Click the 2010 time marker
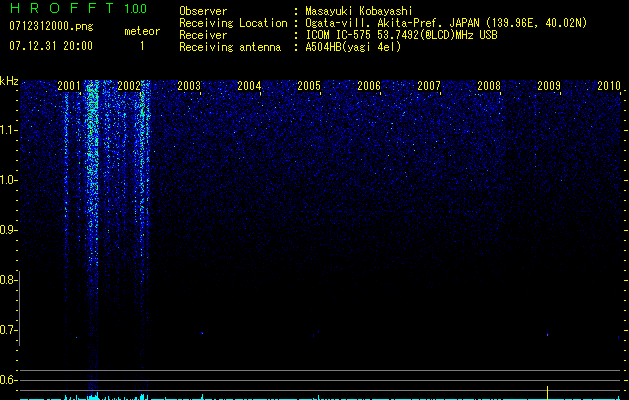The width and height of the screenshot is (629, 400). (x=609, y=86)
